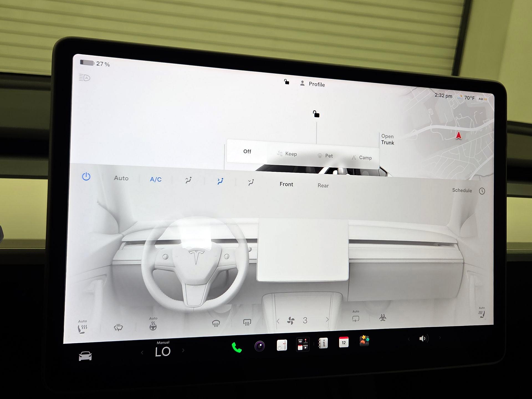Open the all-apps launcher icon

303,344
